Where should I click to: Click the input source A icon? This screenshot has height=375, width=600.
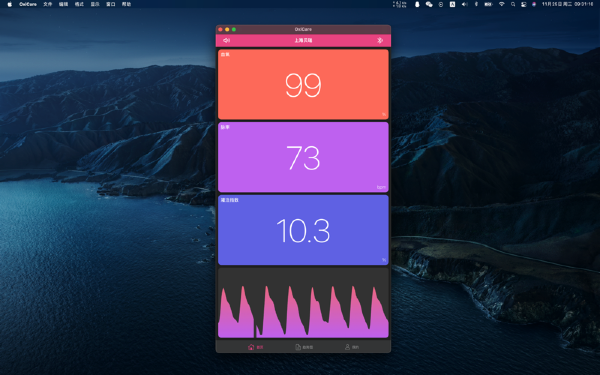[452, 4]
